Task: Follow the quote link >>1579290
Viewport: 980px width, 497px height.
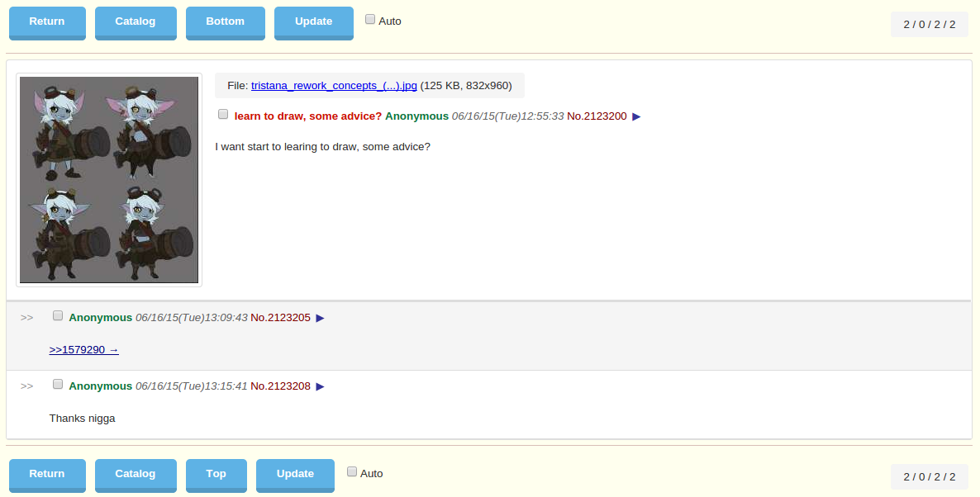Action: point(83,350)
